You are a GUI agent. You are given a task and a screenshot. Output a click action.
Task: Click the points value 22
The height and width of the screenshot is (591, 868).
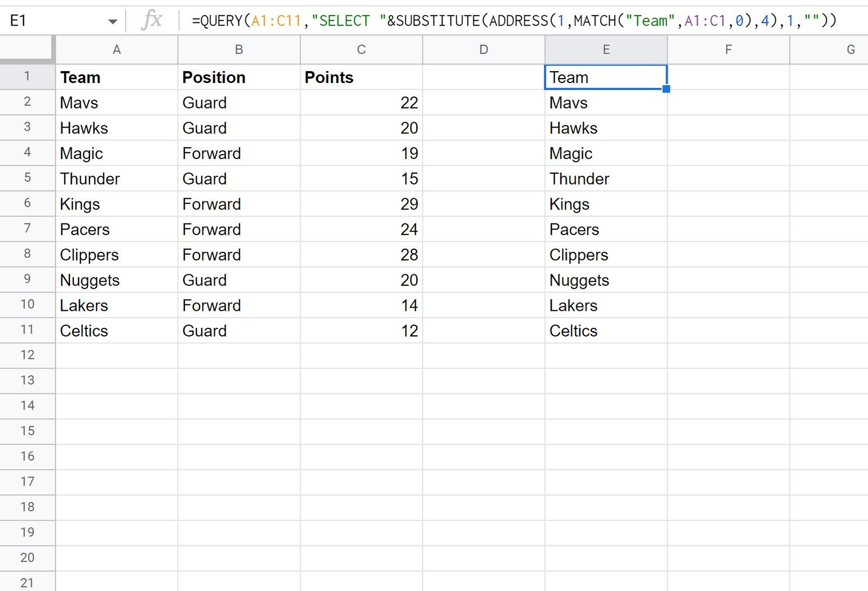tap(361, 103)
